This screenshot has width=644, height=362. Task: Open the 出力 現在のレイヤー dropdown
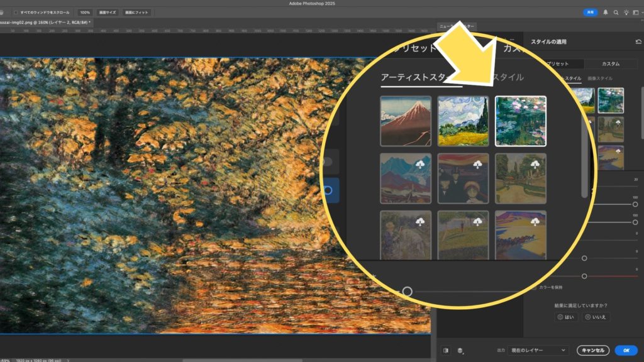pyautogui.click(x=538, y=350)
